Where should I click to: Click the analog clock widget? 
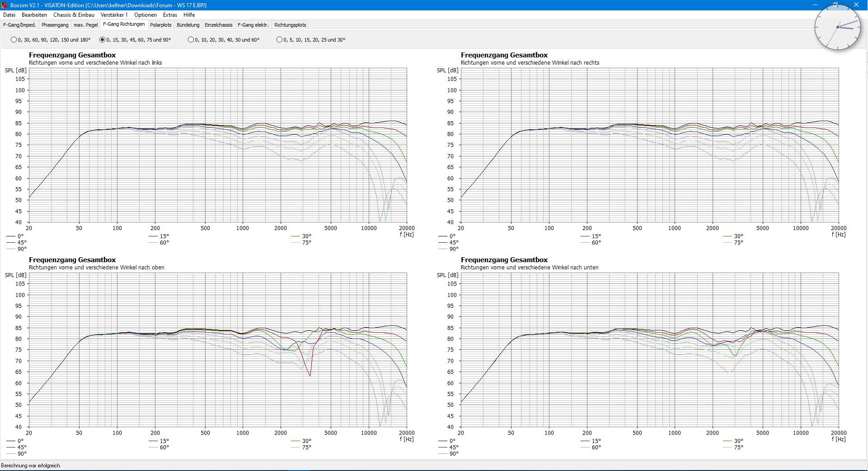(837, 27)
